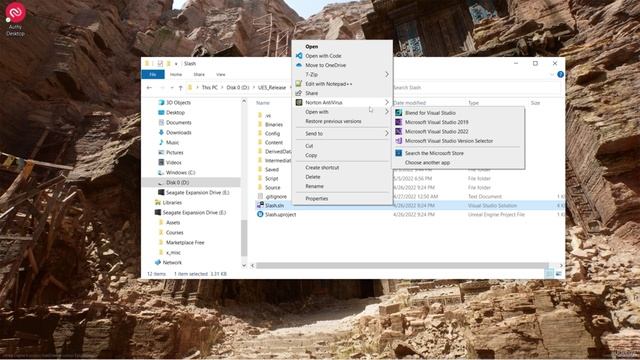Click the Norton AntiVirus icon
Image resolution: width=640 pixels, height=360 pixels.
pos(299,102)
